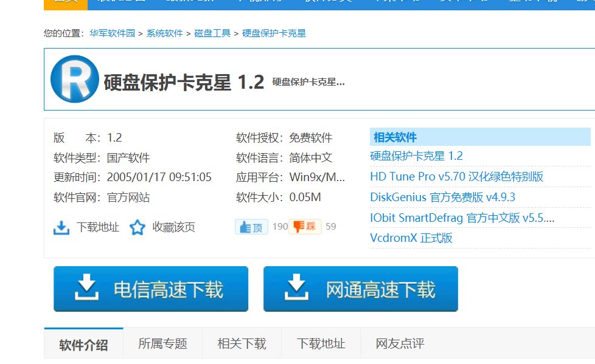Open the 磁盘工具 breadcrumb link

click(212, 33)
